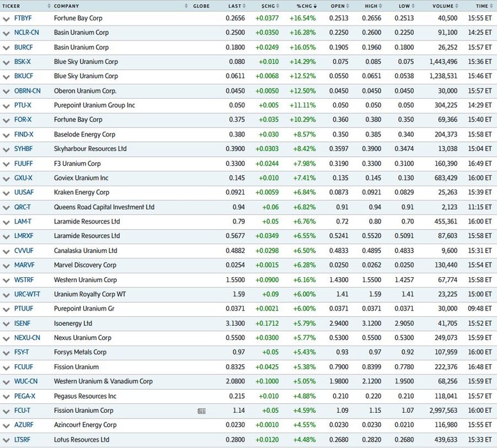Select the Baselode Energy Corp company name
This screenshot has height=448, width=497.
(x=84, y=134)
